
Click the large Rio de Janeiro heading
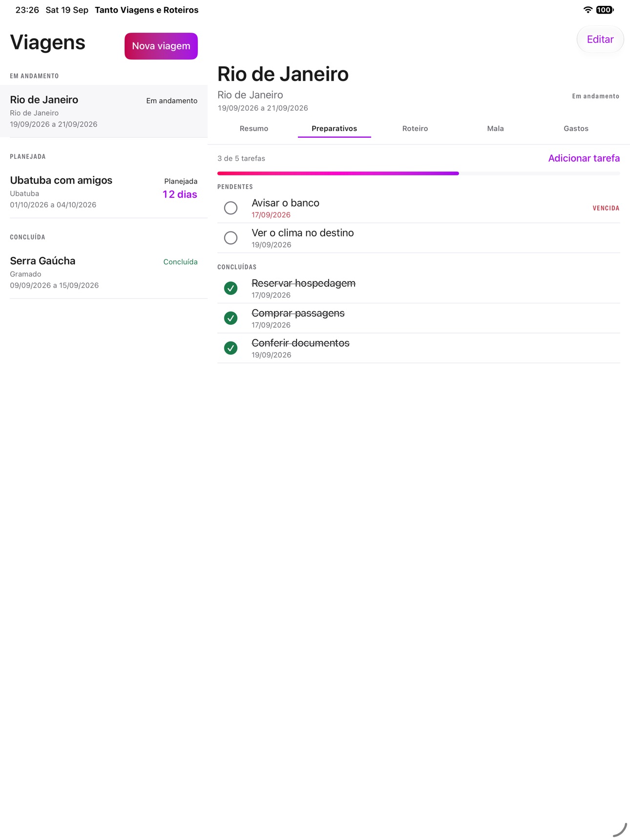[283, 74]
